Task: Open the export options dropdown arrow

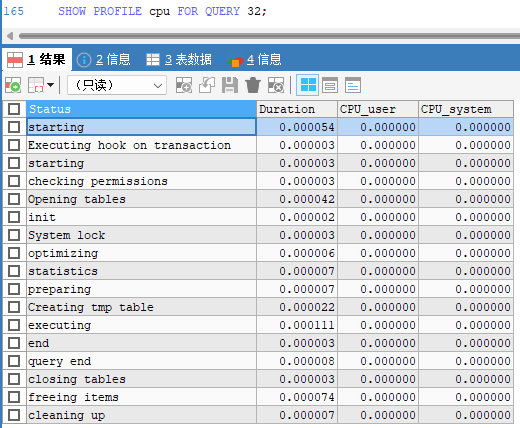Action: click(x=51, y=85)
